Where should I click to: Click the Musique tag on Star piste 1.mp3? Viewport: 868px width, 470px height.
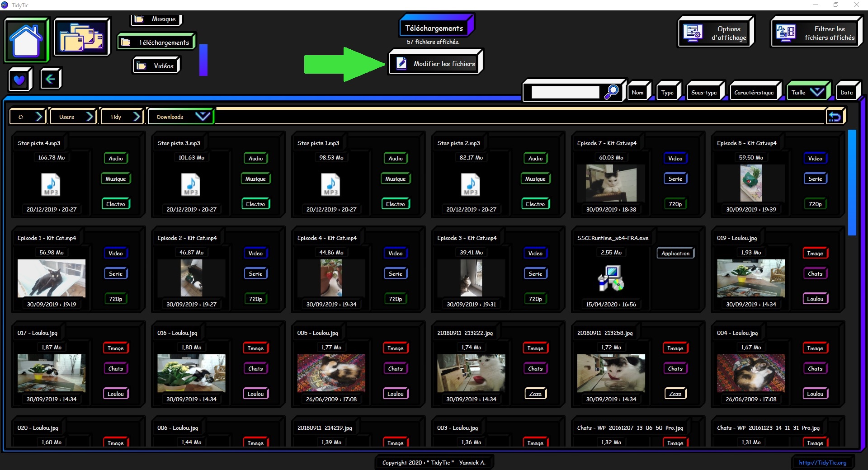396,179
